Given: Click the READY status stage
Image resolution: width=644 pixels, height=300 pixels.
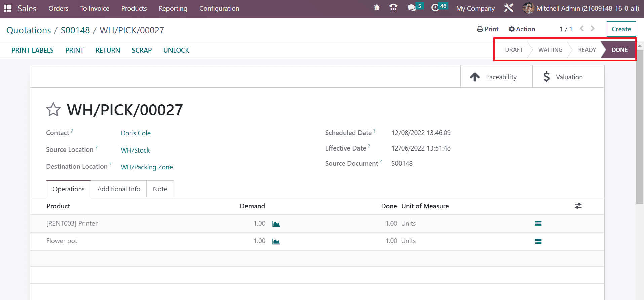Looking at the screenshot, I should [587, 50].
